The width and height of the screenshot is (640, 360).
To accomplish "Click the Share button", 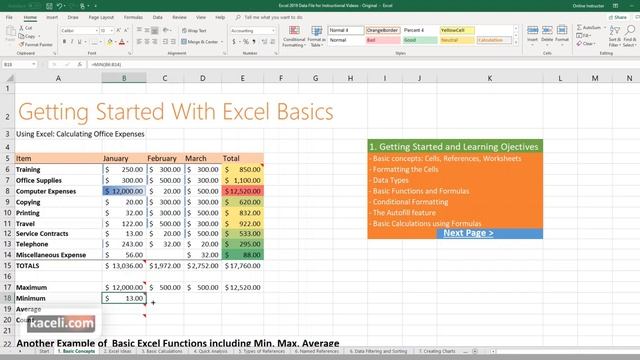I will pyautogui.click(x=618, y=18).
